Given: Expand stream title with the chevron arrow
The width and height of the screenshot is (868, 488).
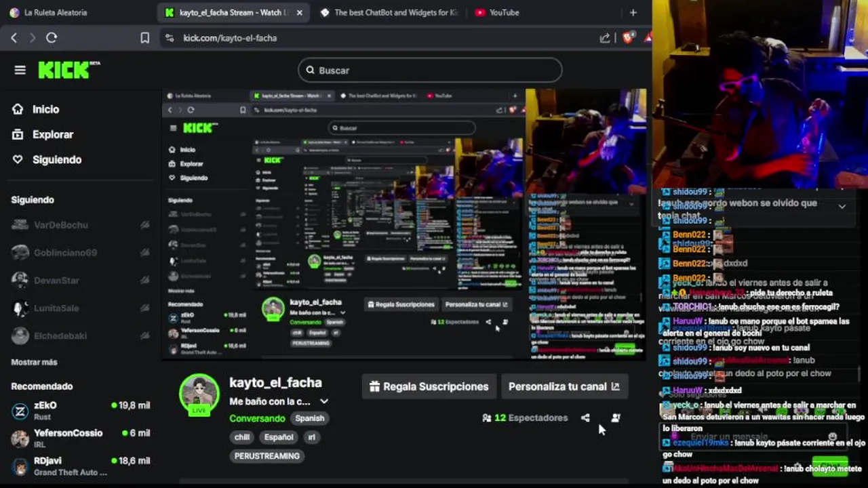Looking at the screenshot, I should pos(324,401).
